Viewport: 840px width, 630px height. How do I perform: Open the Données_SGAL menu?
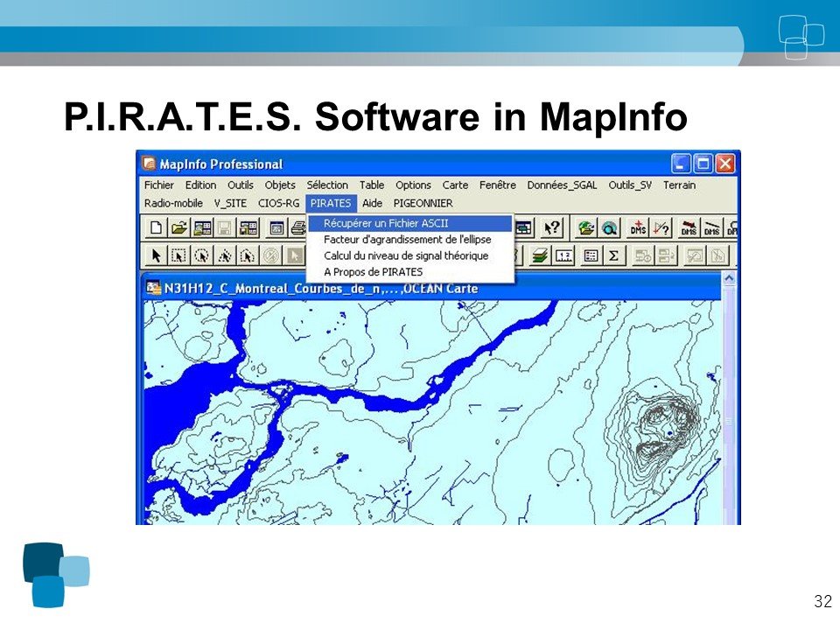(562, 185)
